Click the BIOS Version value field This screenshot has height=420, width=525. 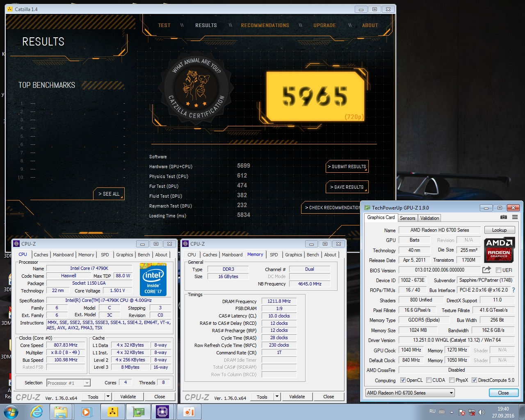coord(440,270)
